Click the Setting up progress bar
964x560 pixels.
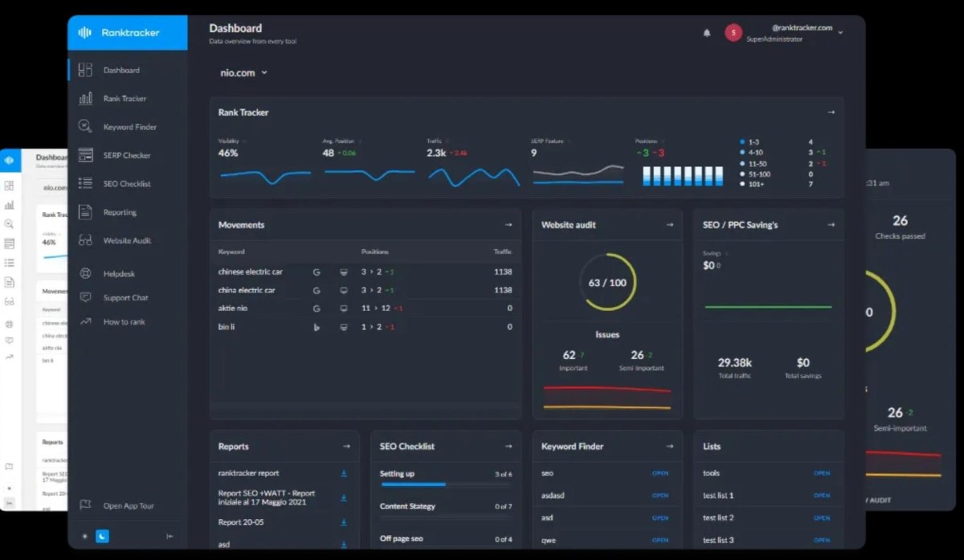pos(446,484)
